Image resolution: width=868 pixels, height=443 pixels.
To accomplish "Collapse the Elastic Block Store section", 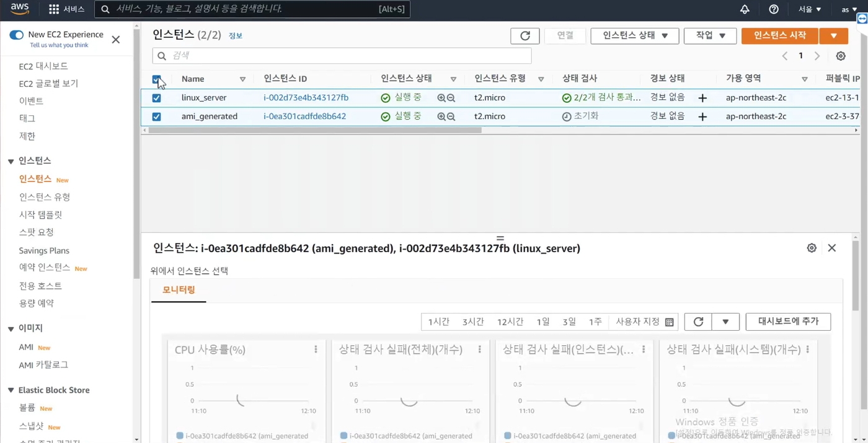I will [11, 390].
